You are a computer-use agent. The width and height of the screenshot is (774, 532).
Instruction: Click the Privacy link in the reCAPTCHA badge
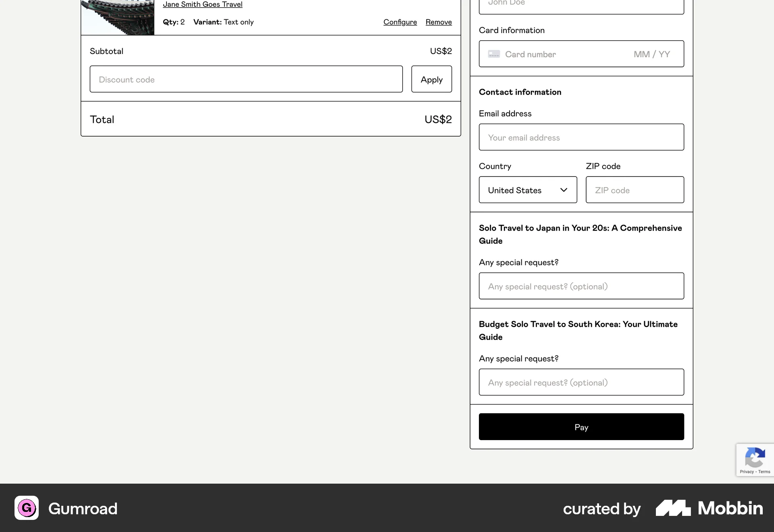[x=746, y=472]
